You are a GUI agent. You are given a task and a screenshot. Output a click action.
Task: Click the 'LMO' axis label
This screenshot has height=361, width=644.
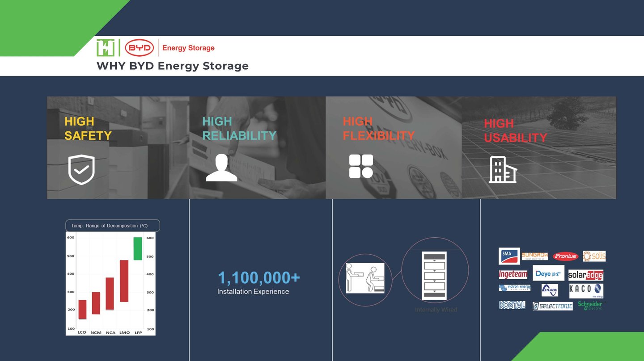coord(124,332)
